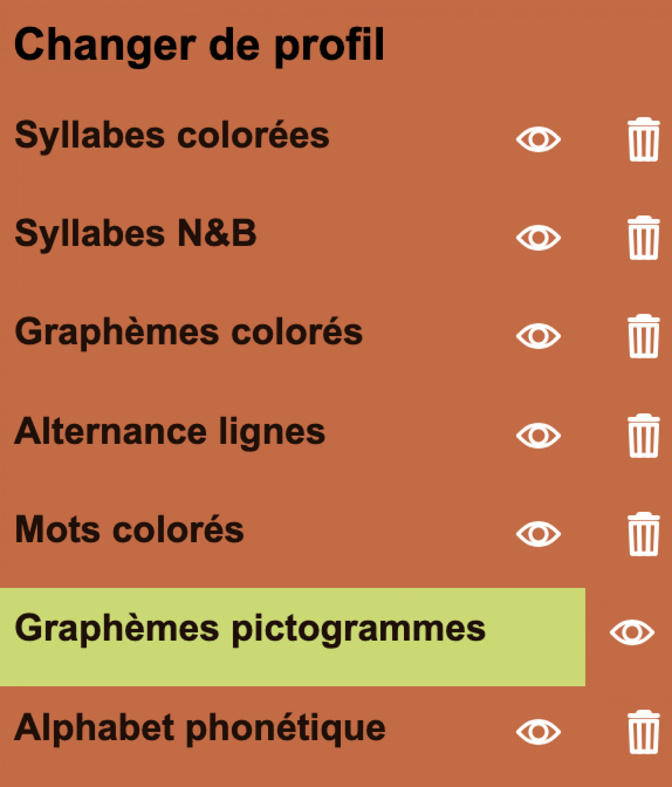Activate the Alternance lignes profile
Viewport: 672px width, 787px height.
(x=170, y=432)
